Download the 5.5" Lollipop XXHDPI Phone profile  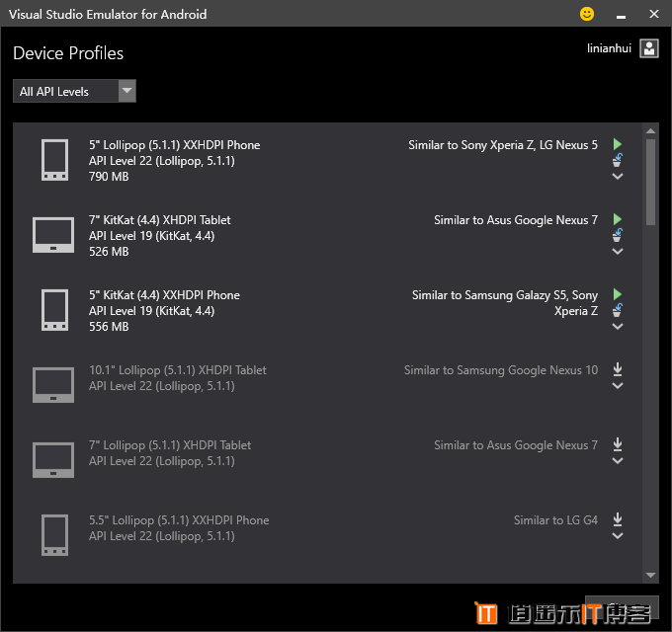click(x=617, y=519)
